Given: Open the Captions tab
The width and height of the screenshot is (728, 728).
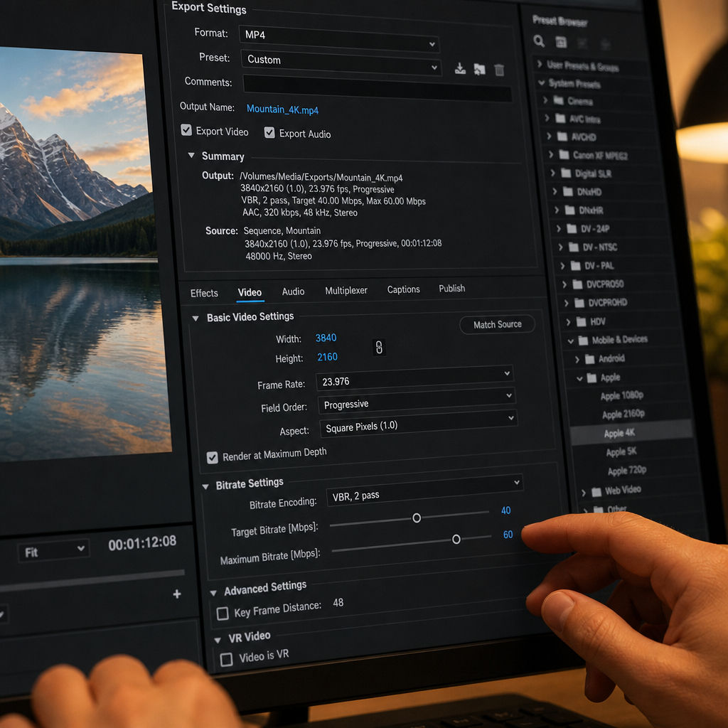Looking at the screenshot, I should point(404,289).
